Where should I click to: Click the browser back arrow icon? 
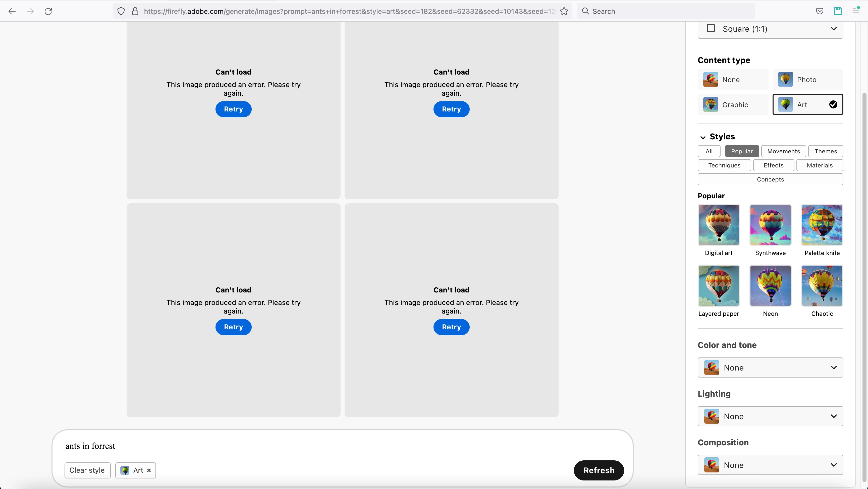12,12
